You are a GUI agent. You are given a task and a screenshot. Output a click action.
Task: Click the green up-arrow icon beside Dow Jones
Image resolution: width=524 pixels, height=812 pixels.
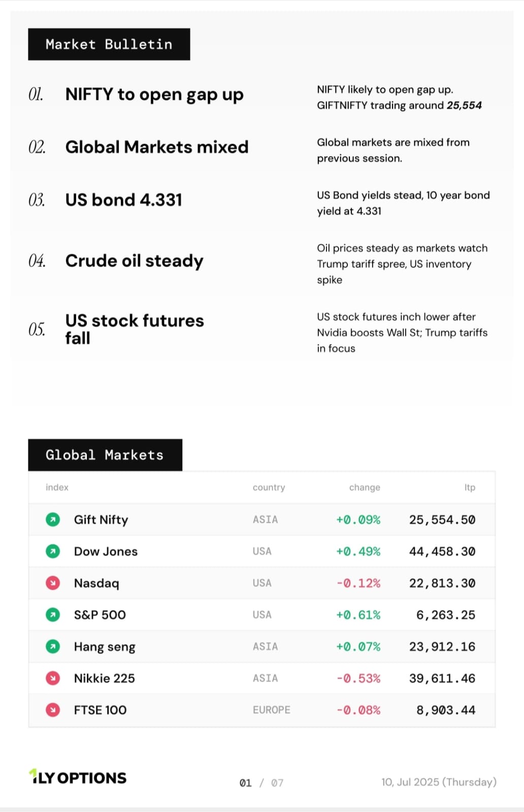pos(53,551)
